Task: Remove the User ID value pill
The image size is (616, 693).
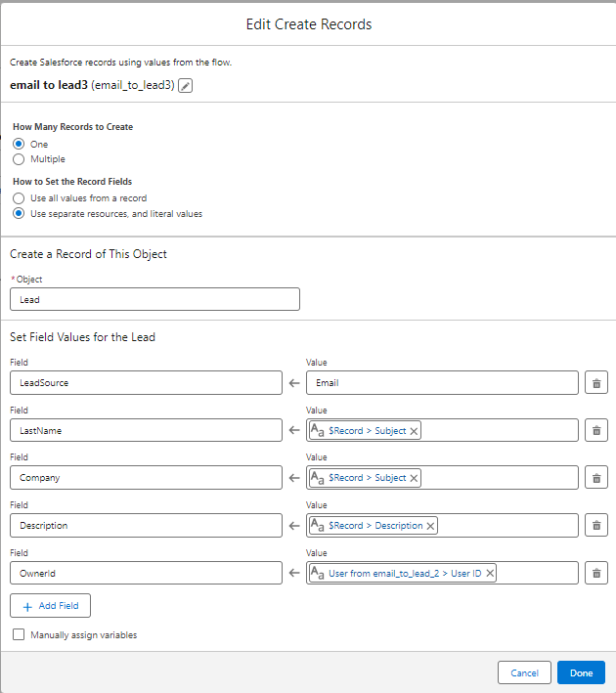Action: point(490,574)
